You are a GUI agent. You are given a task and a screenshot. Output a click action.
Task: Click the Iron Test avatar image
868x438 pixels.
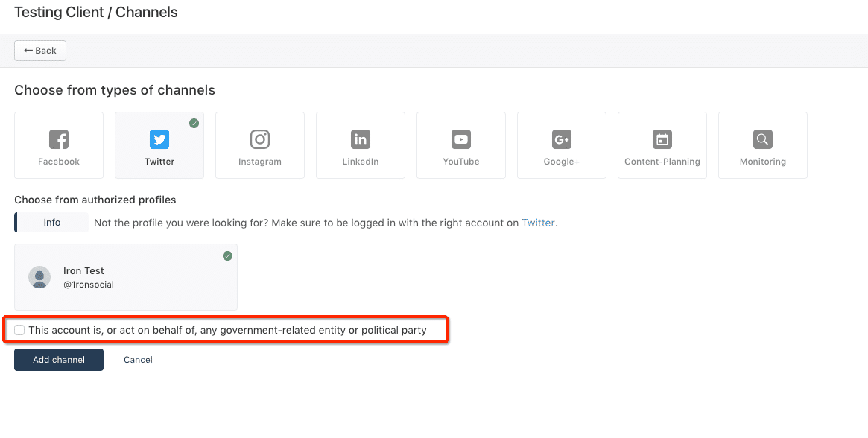pos(39,277)
